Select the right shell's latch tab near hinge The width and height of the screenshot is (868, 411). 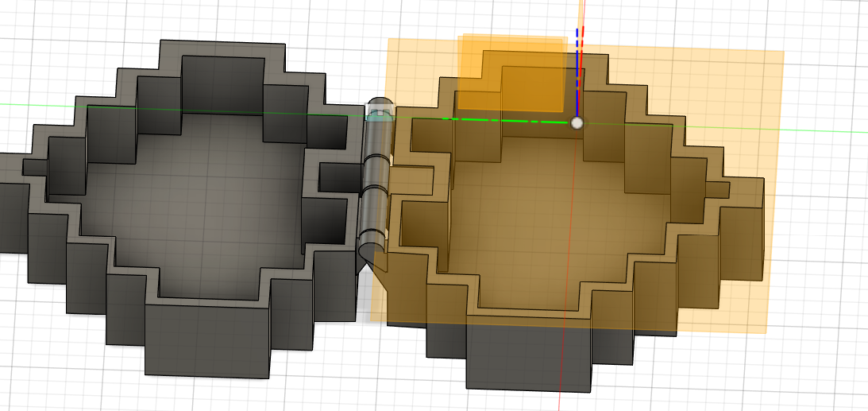[x=412, y=181]
